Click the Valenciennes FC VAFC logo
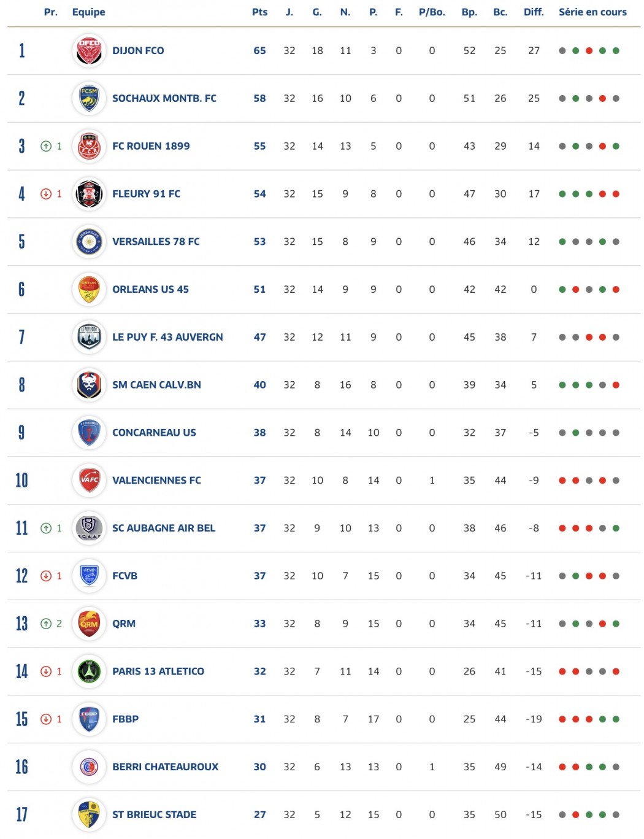Viewport: 644px width, 839px height. [89, 481]
